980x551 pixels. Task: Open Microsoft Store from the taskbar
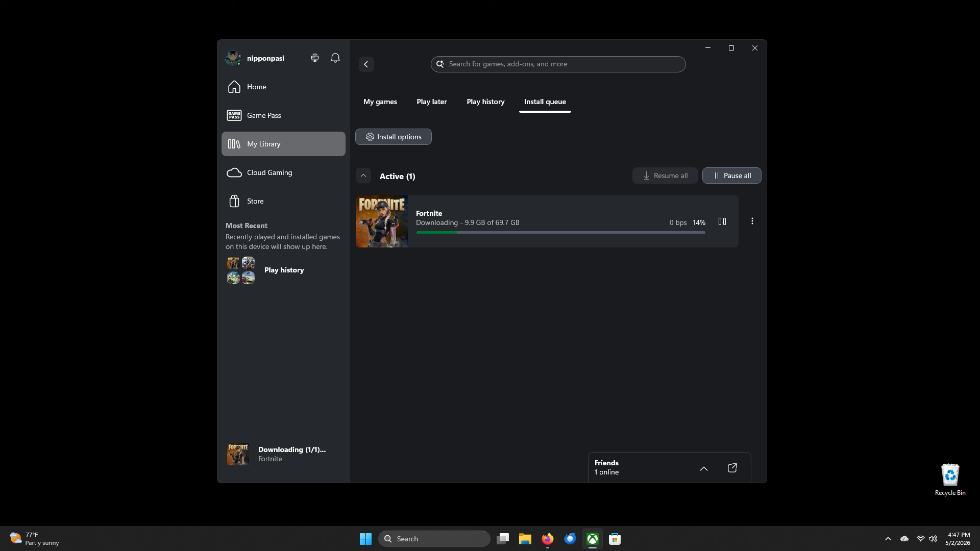615,539
